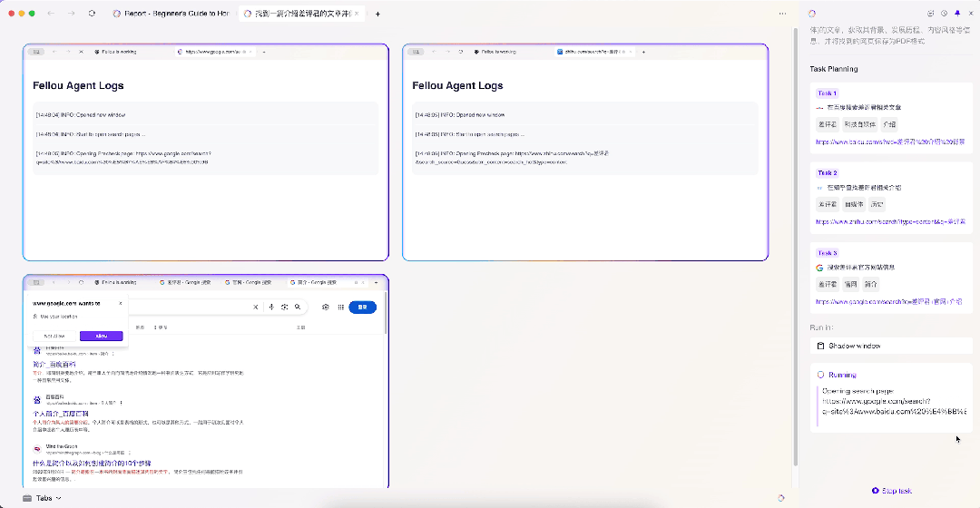Open the 个人简介_百度百科 search result
Viewport: 980px width, 508px height.
coord(61,414)
